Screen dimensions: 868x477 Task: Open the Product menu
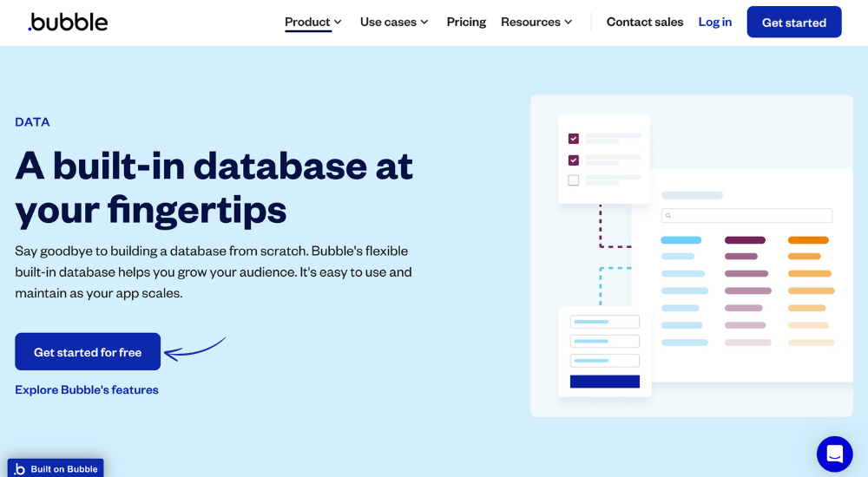pyautogui.click(x=307, y=23)
